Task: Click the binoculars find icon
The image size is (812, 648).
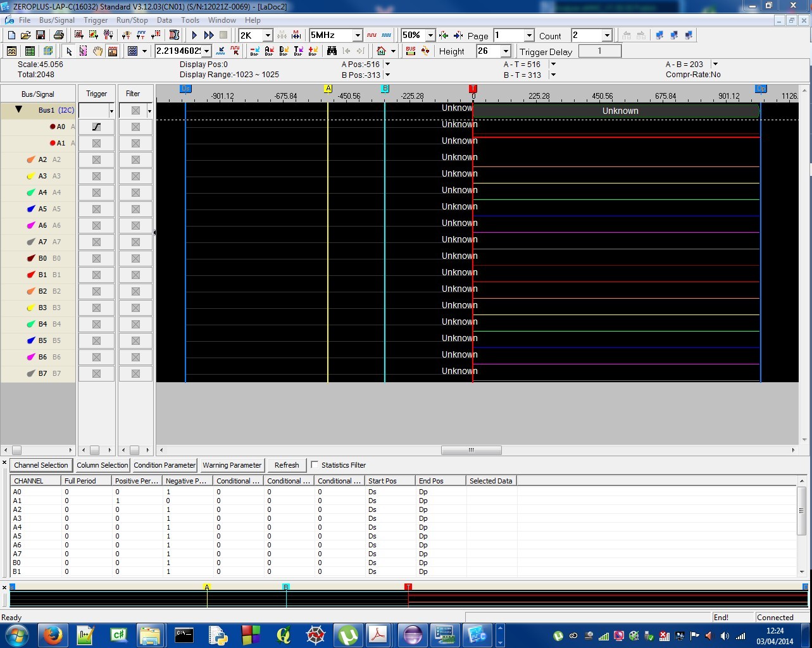Action: click(332, 51)
